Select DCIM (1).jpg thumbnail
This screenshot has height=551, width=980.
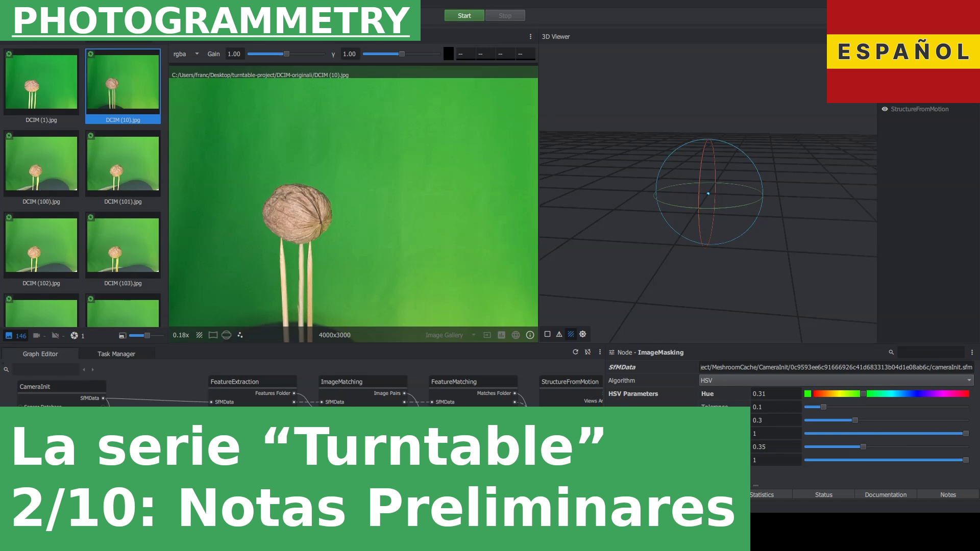41,86
